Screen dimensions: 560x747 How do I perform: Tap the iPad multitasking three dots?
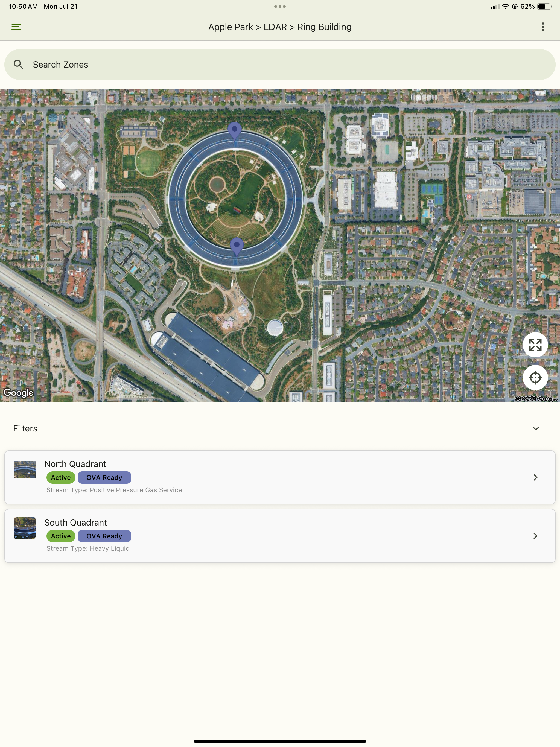pyautogui.click(x=280, y=6)
